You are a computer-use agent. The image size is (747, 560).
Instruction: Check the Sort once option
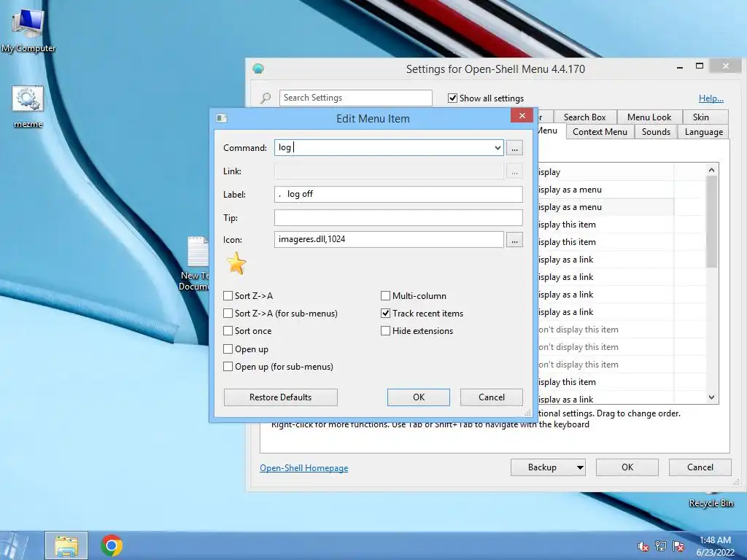228,331
